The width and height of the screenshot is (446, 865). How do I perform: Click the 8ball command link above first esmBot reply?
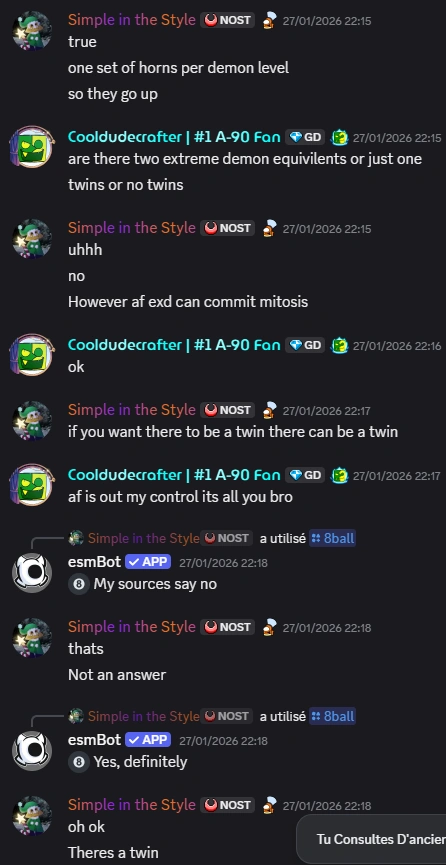[332, 538]
